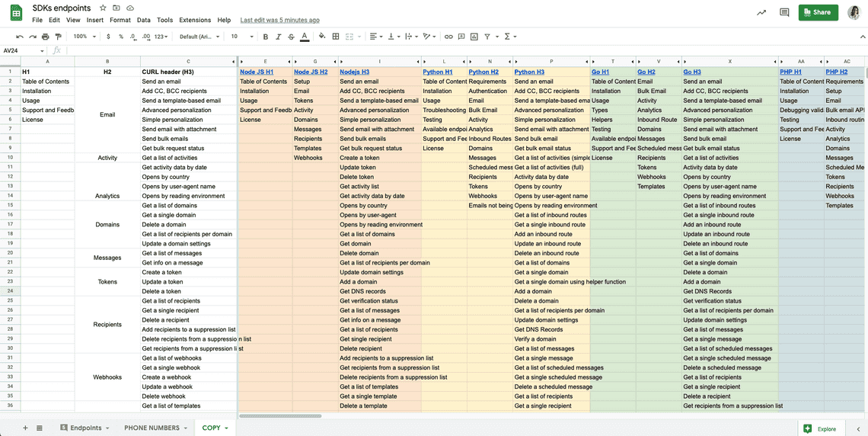Print the spreadsheet
The image size is (868, 436).
click(46, 37)
